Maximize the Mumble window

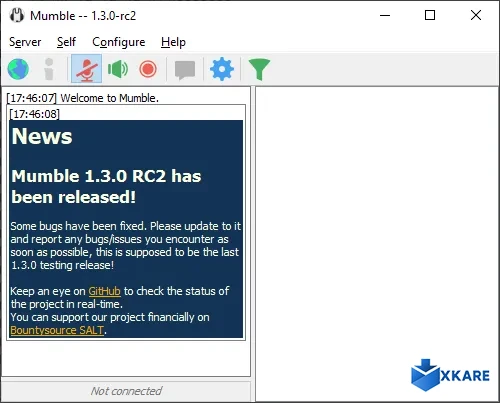click(430, 15)
